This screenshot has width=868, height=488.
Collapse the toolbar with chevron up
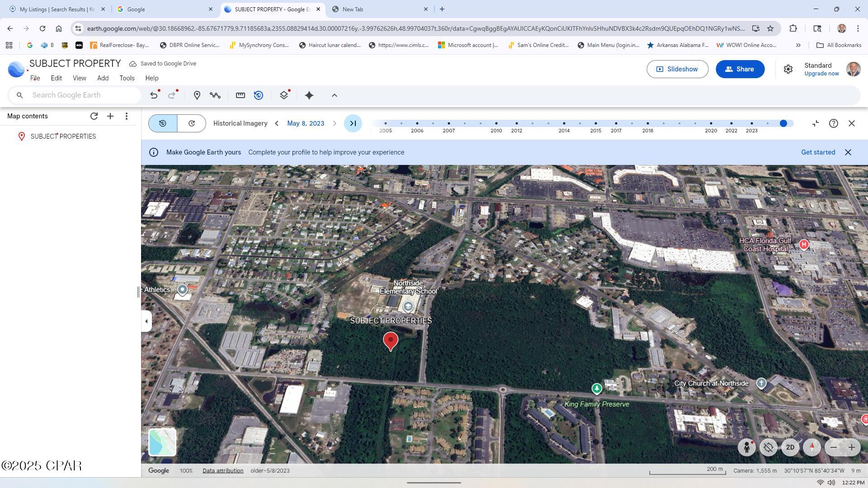tap(335, 95)
